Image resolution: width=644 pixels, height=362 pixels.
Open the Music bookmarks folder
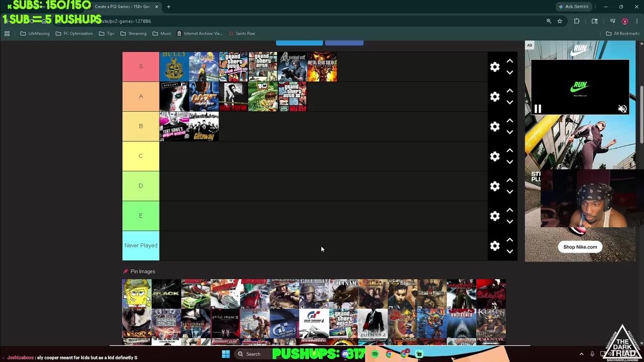(x=162, y=33)
